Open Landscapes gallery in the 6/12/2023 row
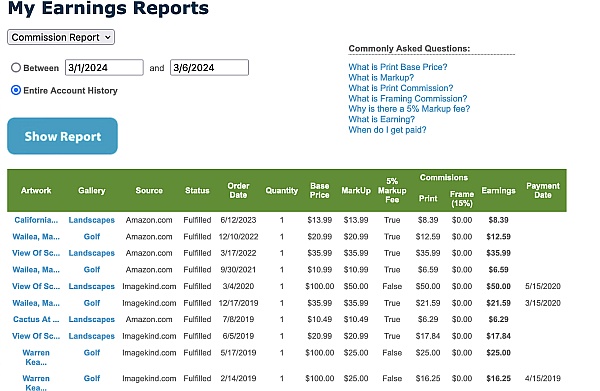The height and width of the screenshot is (391, 600). [91, 220]
